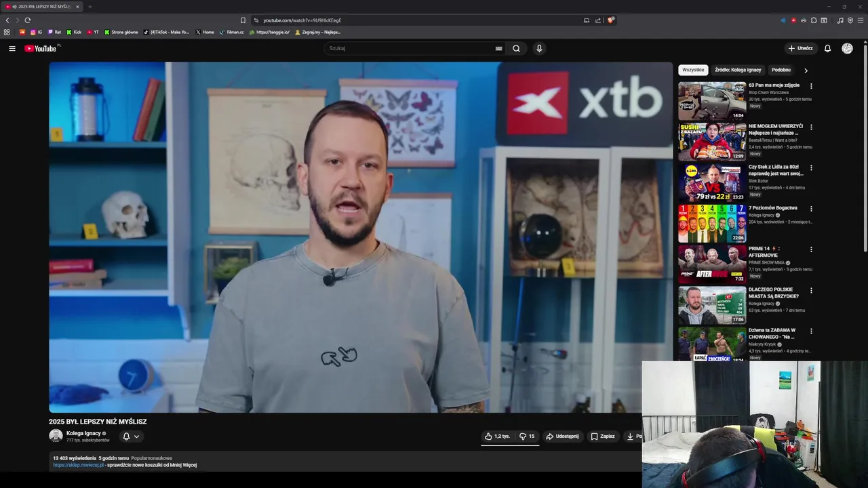
Task: Open options menu for 'Dziwna ta ZABAWA'
Action: (x=811, y=331)
